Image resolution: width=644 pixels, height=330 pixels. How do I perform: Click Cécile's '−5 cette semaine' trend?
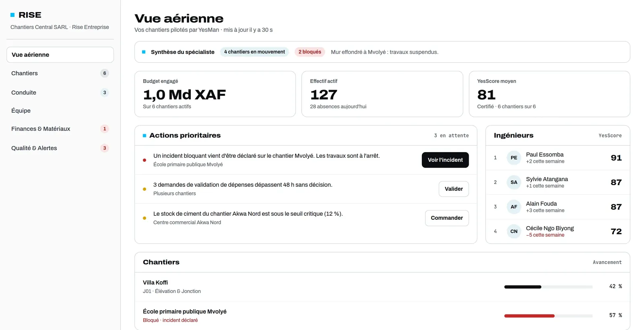pyautogui.click(x=545, y=235)
